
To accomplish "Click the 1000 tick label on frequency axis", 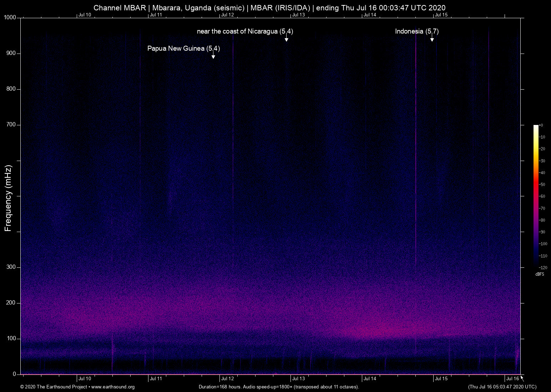I will click(10, 17).
